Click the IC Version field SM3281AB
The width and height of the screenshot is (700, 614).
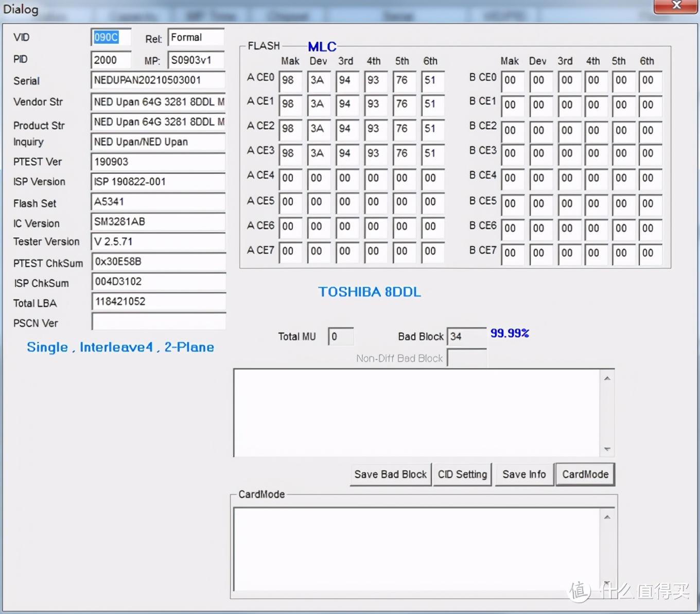tap(157, 222)
